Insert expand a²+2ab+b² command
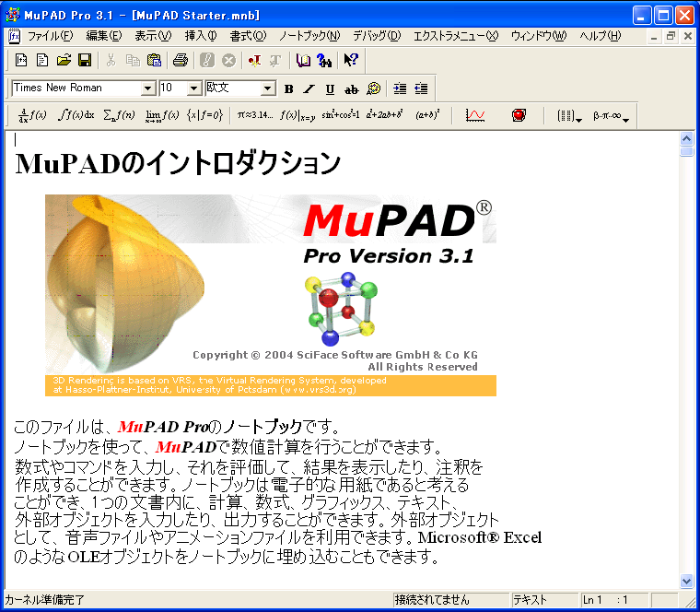The image size is (700, 612). coord(384,116)
